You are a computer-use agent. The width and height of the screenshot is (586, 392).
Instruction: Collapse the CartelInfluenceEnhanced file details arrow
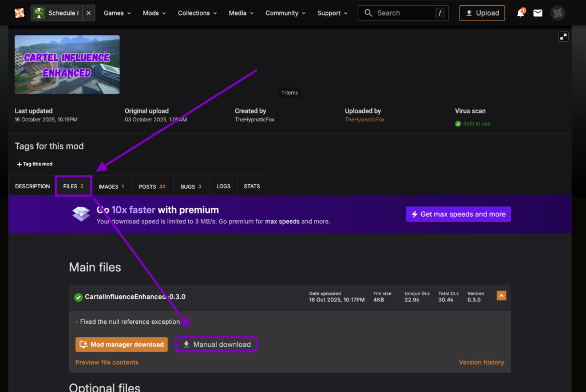tap(501, 296)
